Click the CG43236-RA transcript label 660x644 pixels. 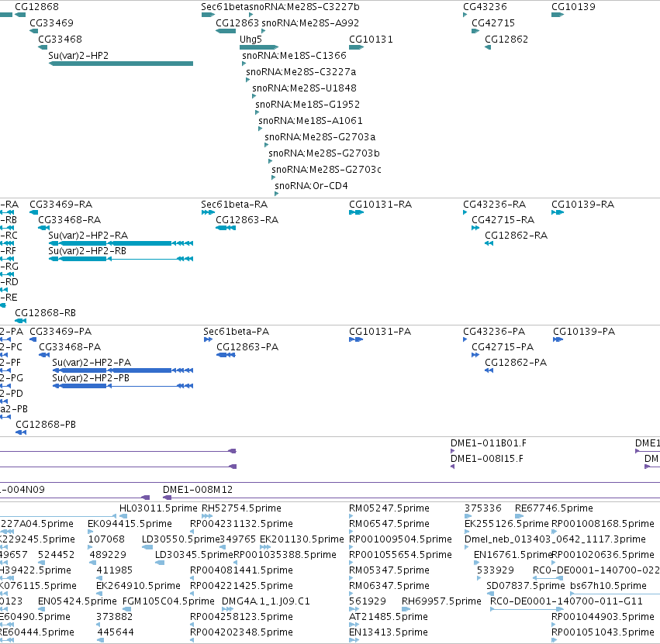495,205
